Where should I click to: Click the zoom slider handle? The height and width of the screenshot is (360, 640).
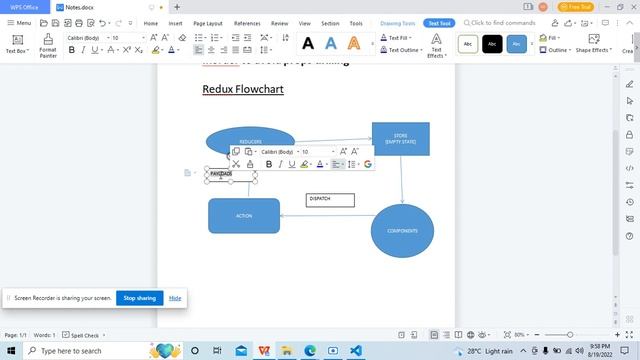coord(570,335)
